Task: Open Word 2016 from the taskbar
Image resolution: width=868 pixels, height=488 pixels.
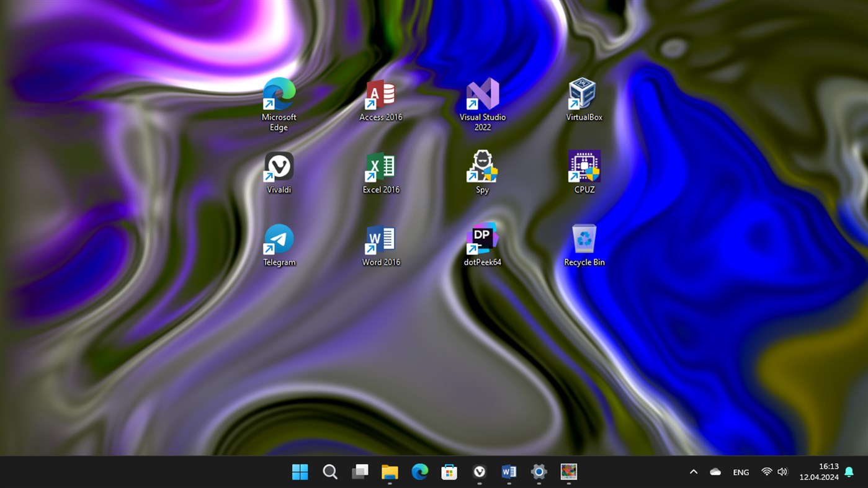Action: (x=509, y=472)
